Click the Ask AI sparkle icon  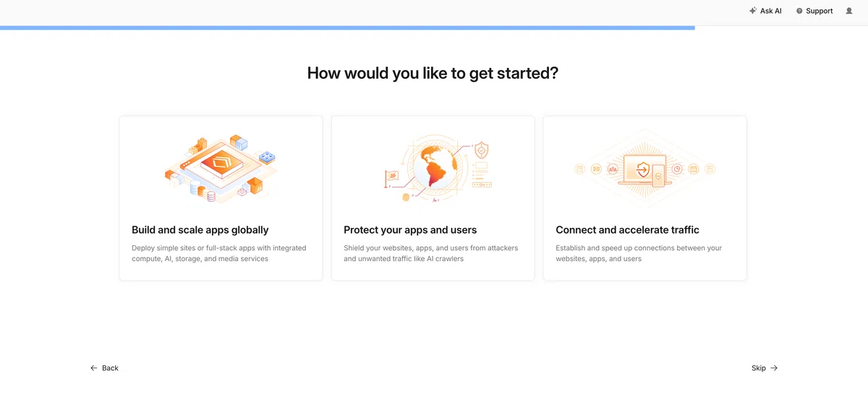click(753, 11)
